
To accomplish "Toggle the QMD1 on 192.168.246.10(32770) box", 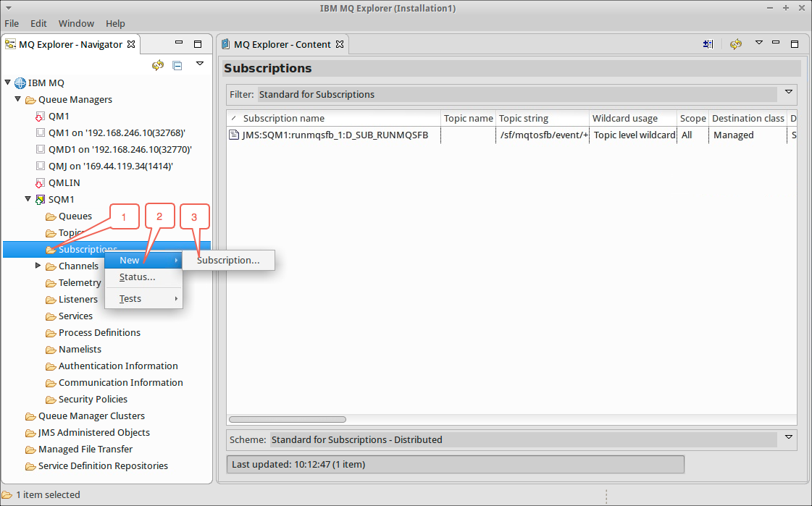I will click(41, 149).
